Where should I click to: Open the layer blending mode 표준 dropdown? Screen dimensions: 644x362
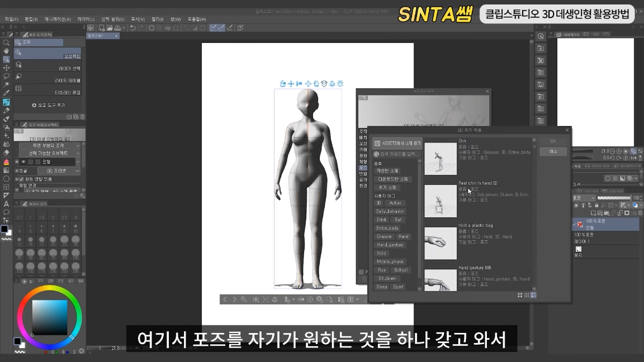click(584, 198)
